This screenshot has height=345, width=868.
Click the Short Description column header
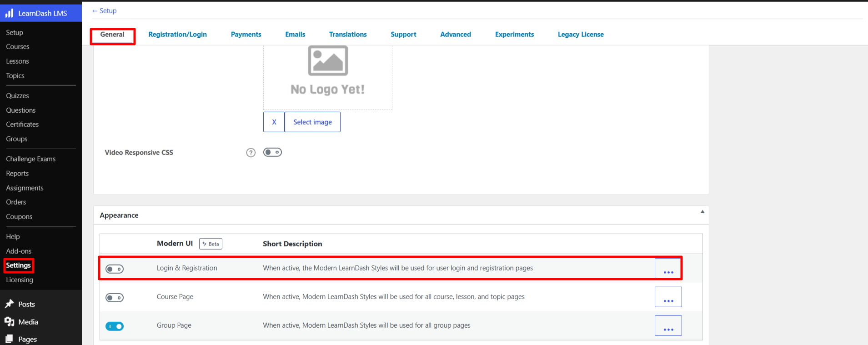click(292, 244)
